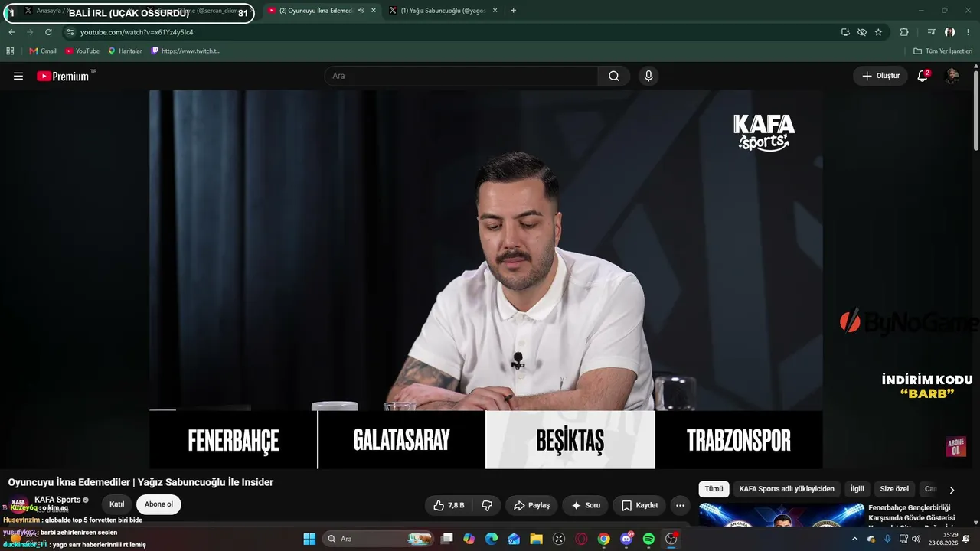Open the Haritalar bookmark

[x=125, y=51]
